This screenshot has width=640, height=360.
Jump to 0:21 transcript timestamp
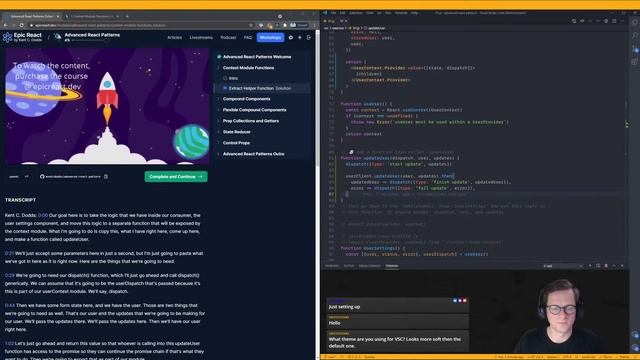(x=9, y=253)
